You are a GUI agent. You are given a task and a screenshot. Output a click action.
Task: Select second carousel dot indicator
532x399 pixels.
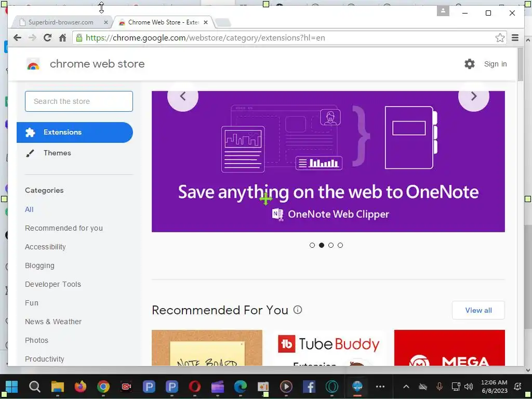pyautogui.click(x=322, y=245)
